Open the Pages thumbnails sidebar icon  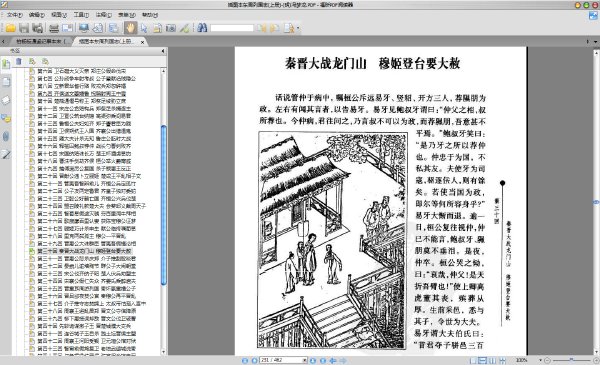tap(7, 82)
